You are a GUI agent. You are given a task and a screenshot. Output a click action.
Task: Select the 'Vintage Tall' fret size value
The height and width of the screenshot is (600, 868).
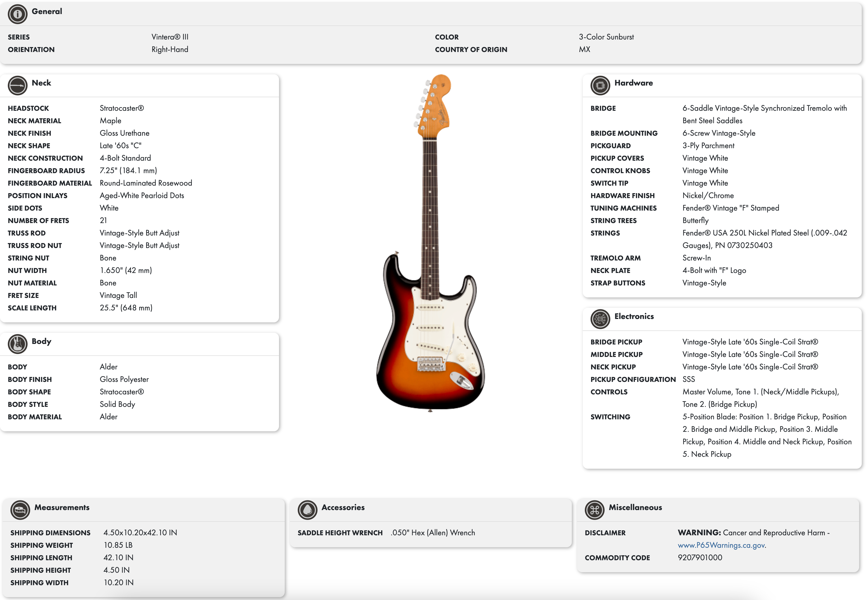coord(119,295)
